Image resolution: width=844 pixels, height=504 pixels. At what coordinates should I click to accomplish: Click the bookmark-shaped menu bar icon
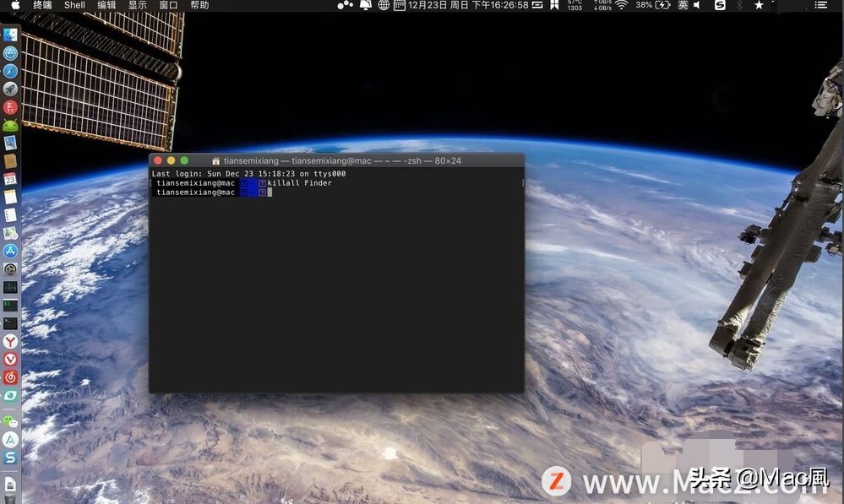pyautogui.click(x=554, y=5)
